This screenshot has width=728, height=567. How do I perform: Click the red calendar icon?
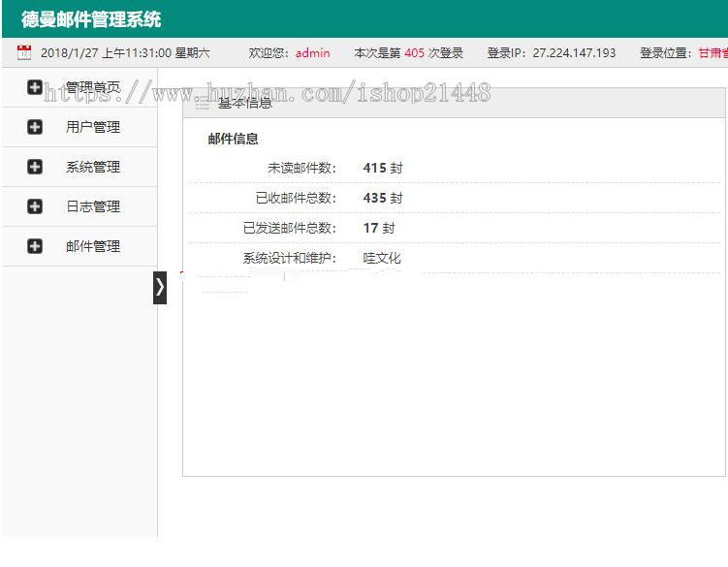[24, 52]
